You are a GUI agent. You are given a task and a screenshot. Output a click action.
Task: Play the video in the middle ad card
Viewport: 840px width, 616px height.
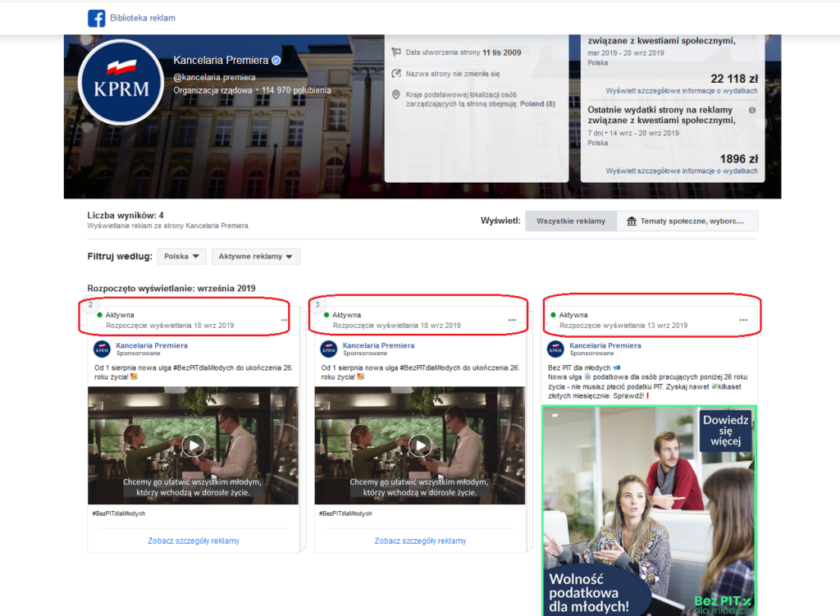pyautogui.click(x=420, y=445)
